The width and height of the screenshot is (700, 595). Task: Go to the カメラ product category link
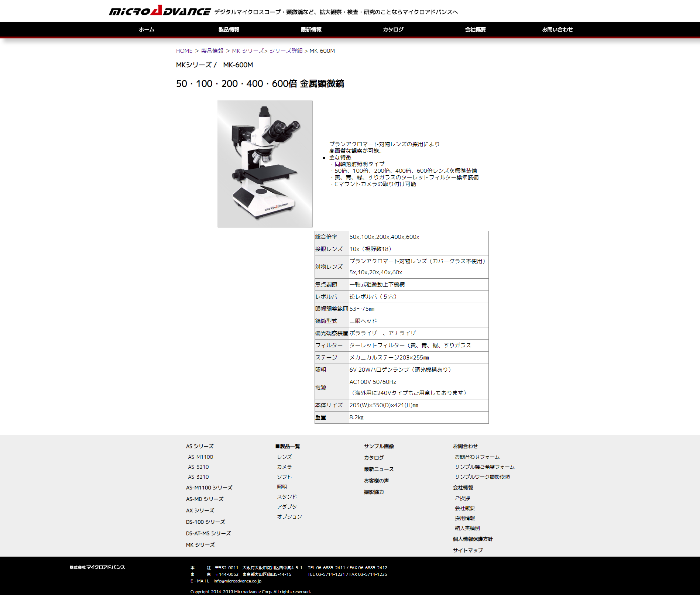tap(284, 467)
